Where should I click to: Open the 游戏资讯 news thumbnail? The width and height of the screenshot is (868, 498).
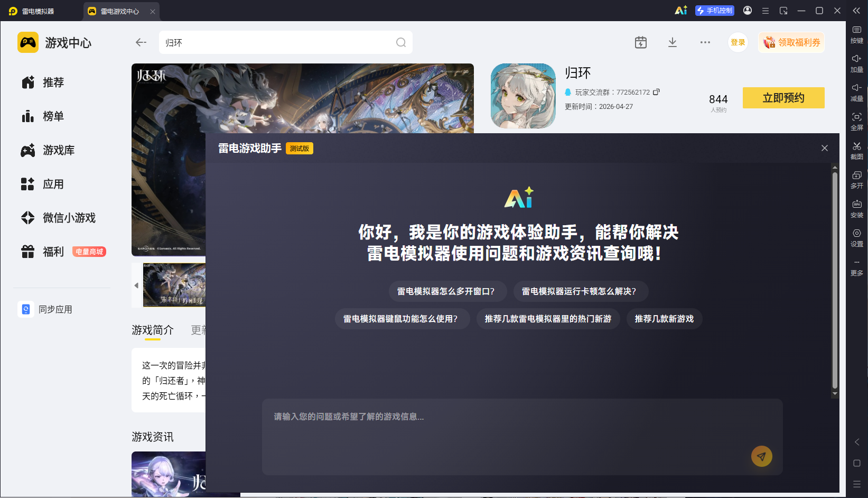point(169,474)
